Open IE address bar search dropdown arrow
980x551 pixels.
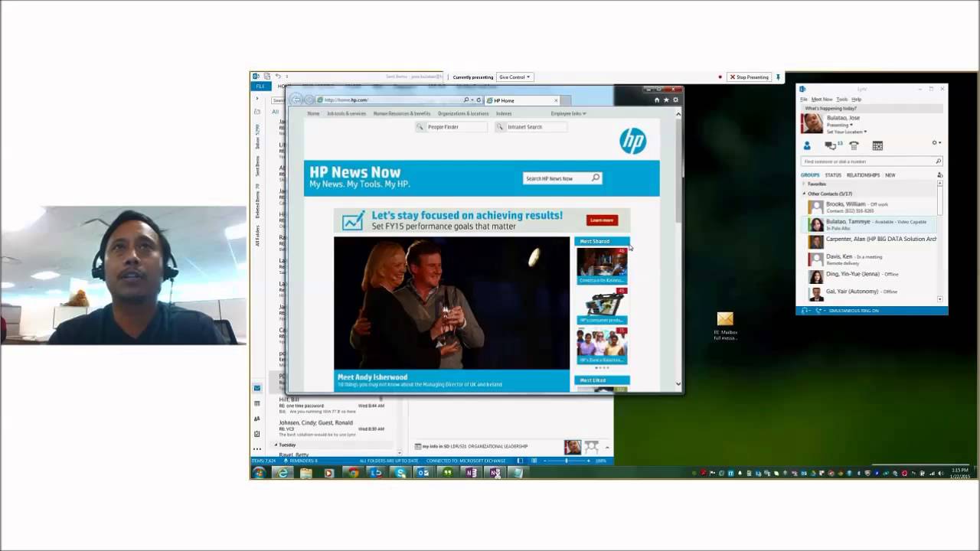472,100
